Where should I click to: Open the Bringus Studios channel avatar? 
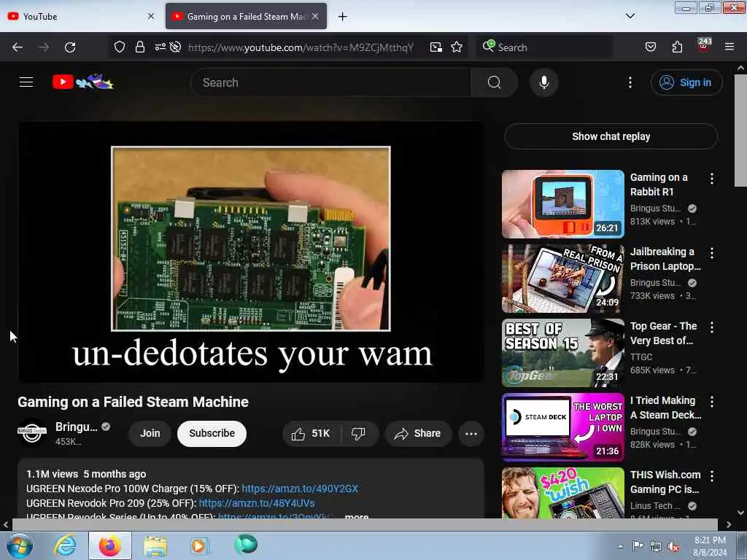32,432
